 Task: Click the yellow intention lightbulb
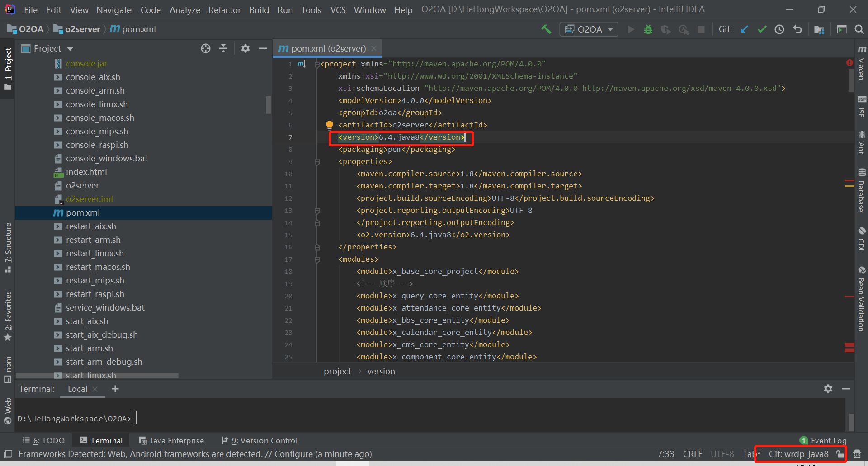pyautogui.click(x=330, y=125)
